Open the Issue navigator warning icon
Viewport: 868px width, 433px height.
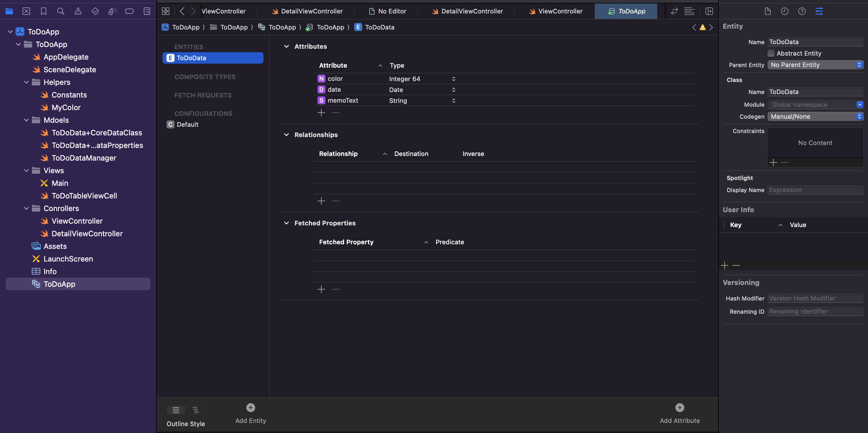click(78, 11)
